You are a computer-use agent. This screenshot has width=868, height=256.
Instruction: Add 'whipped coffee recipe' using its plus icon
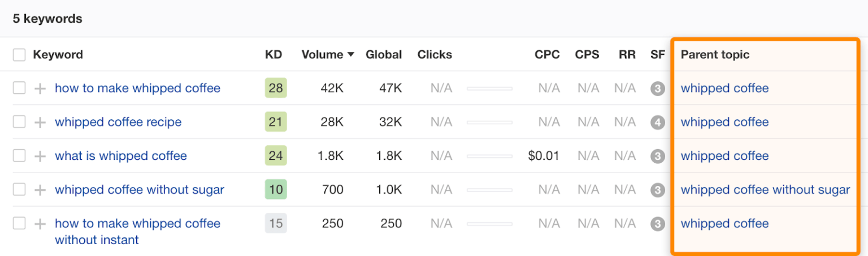point(40,123)
